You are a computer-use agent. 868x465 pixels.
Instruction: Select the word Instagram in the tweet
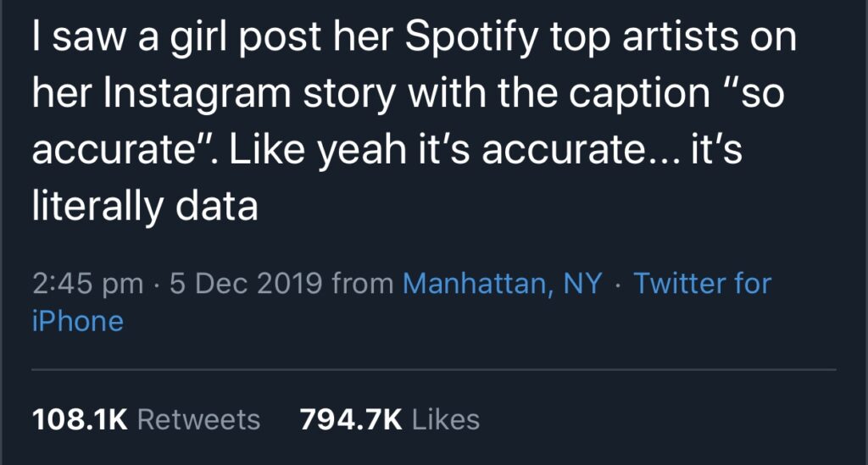click(x=197, y=95)
